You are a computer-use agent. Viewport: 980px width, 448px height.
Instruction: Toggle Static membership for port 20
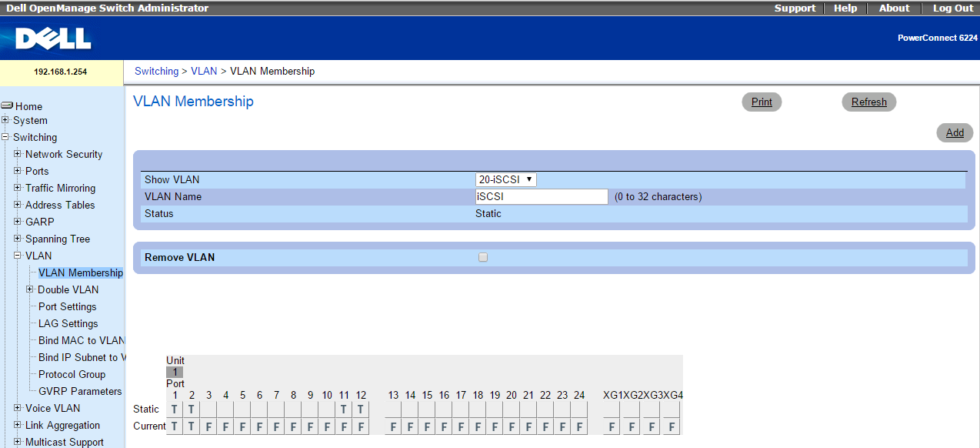(512, 409)
